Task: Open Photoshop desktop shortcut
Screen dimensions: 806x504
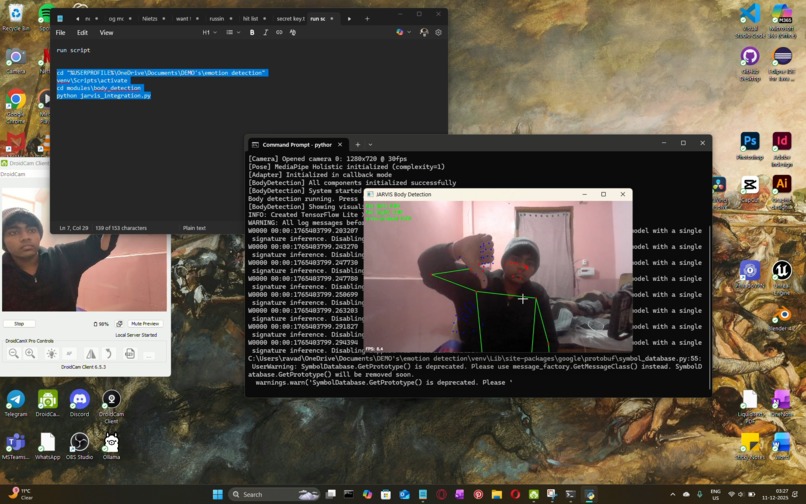Action: pos(750,146)
